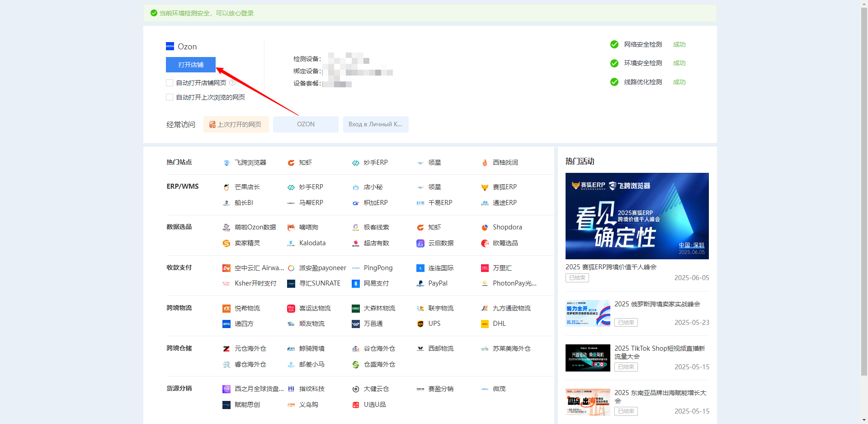Viewport: 868px width, 424px height.
Task: Select the OZON frequent-visit tab
Action: (306, 124)
